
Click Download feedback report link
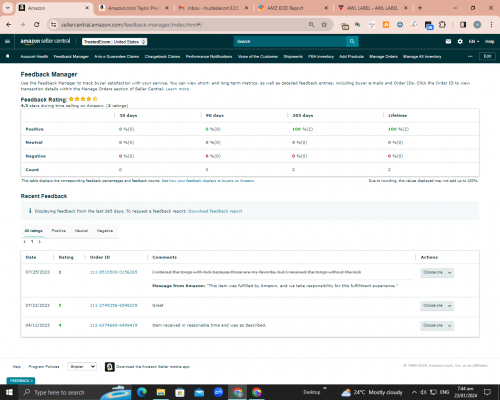[215, 211]
